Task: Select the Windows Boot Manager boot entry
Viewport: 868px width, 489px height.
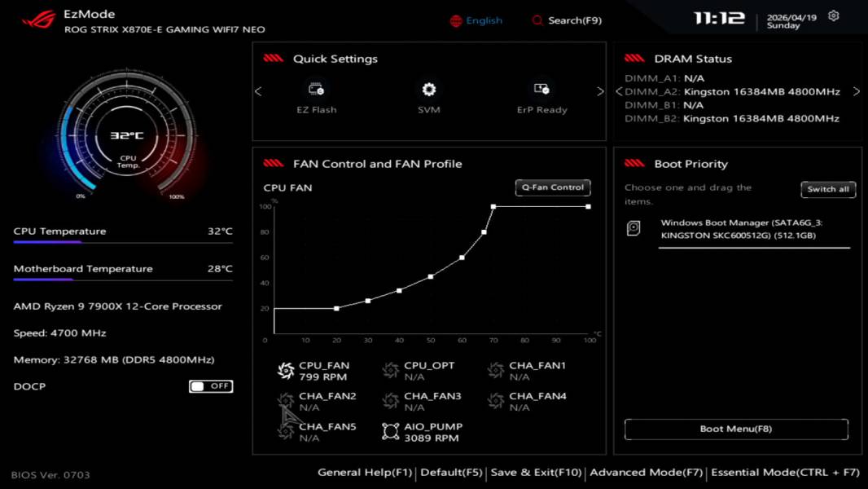Action: 741,229
